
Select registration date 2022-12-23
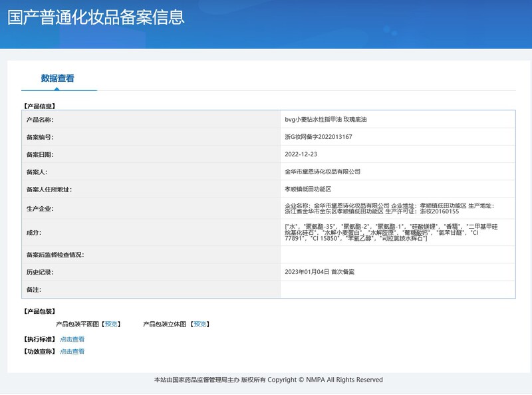click(301, 154)
